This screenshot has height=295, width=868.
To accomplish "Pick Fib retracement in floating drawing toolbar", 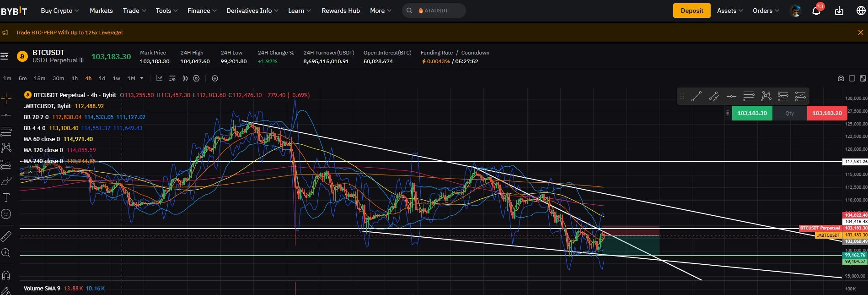I will (749, 96).
